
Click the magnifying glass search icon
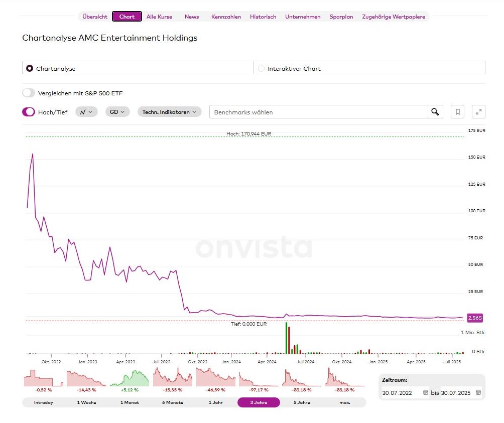pos(435,111)
